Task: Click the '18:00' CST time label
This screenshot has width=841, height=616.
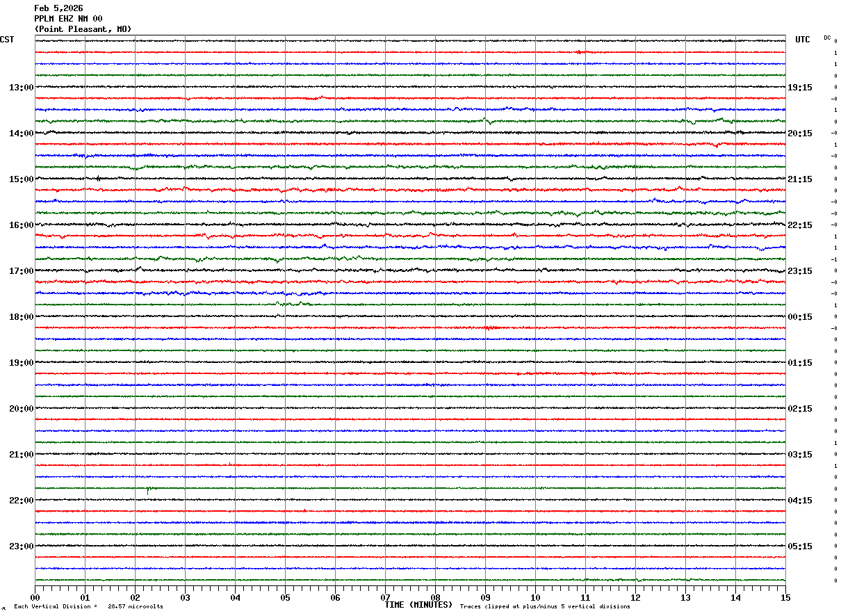Action: (21, 317)
